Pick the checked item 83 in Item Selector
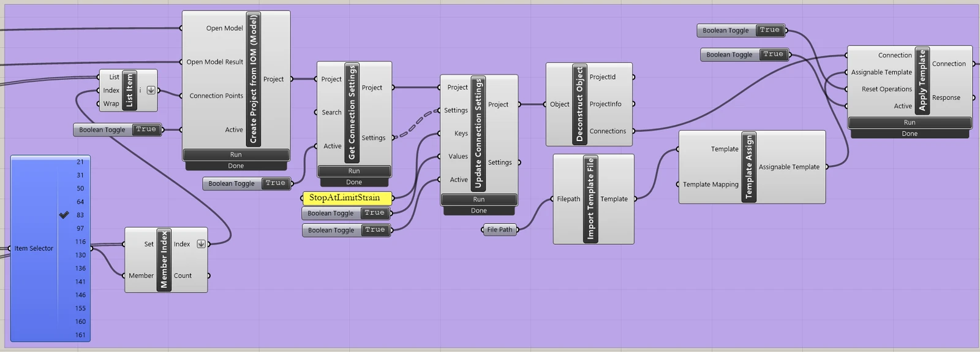 tap(81, 215)
